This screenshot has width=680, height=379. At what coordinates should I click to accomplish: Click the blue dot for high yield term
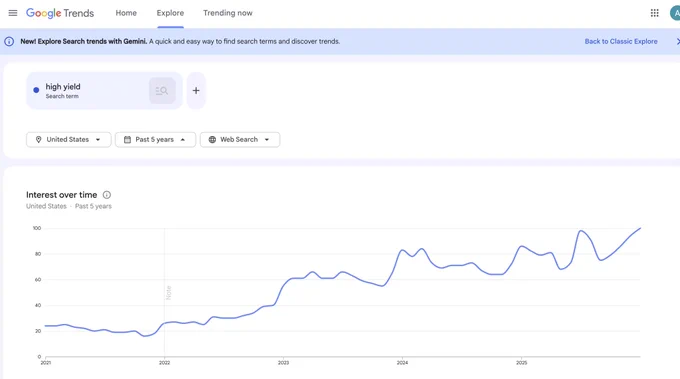36,90
